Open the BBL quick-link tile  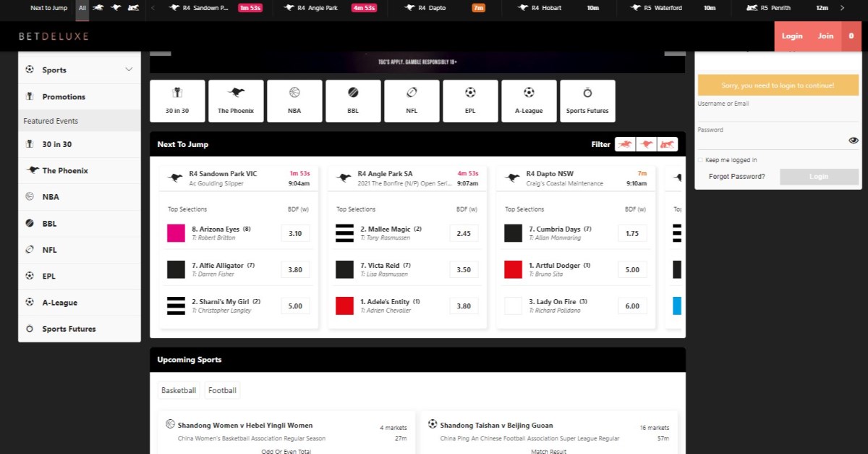[353, 101]
